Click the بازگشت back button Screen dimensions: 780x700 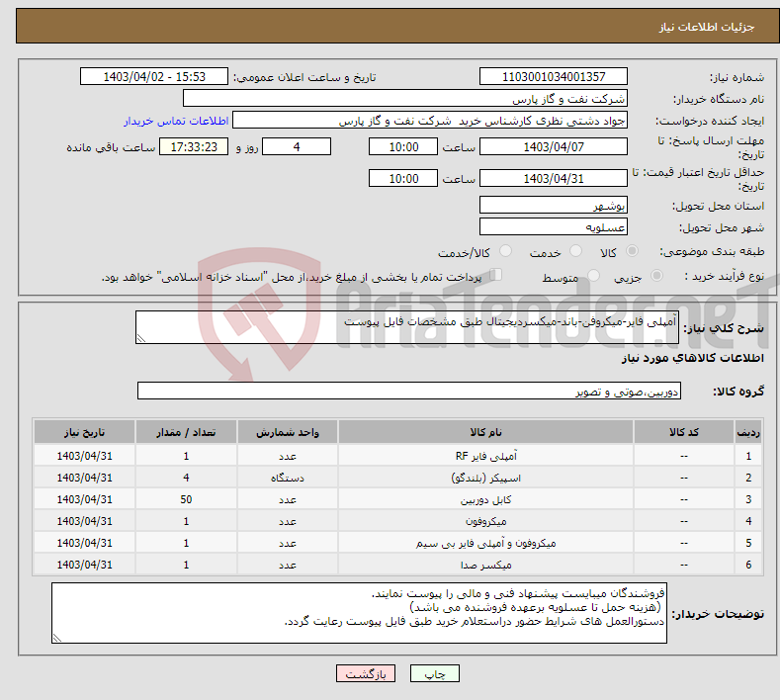click(x=366, y=673)
